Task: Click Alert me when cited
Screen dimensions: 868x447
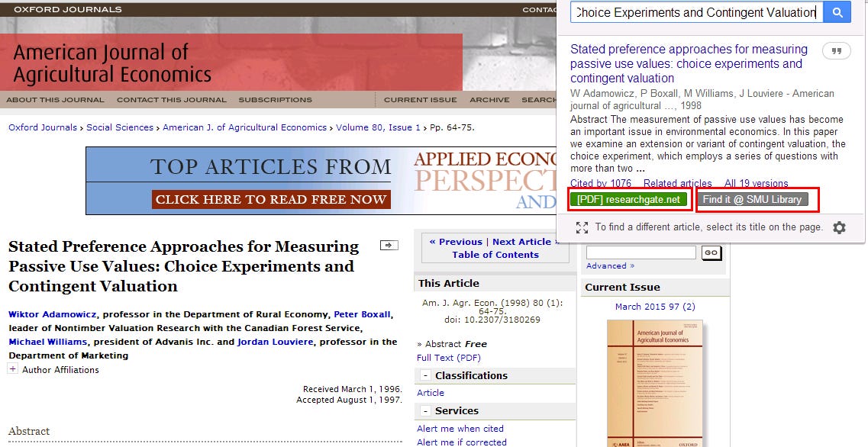Action: (460, 429)
